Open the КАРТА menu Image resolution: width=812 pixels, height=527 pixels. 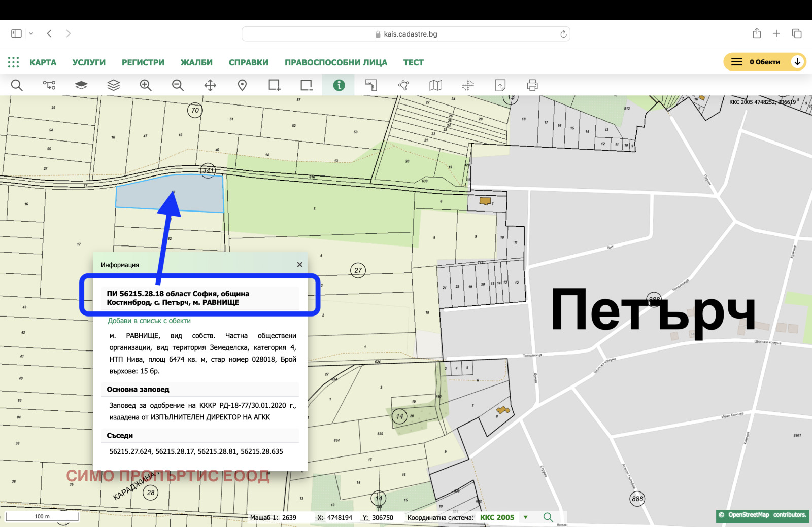43,62
